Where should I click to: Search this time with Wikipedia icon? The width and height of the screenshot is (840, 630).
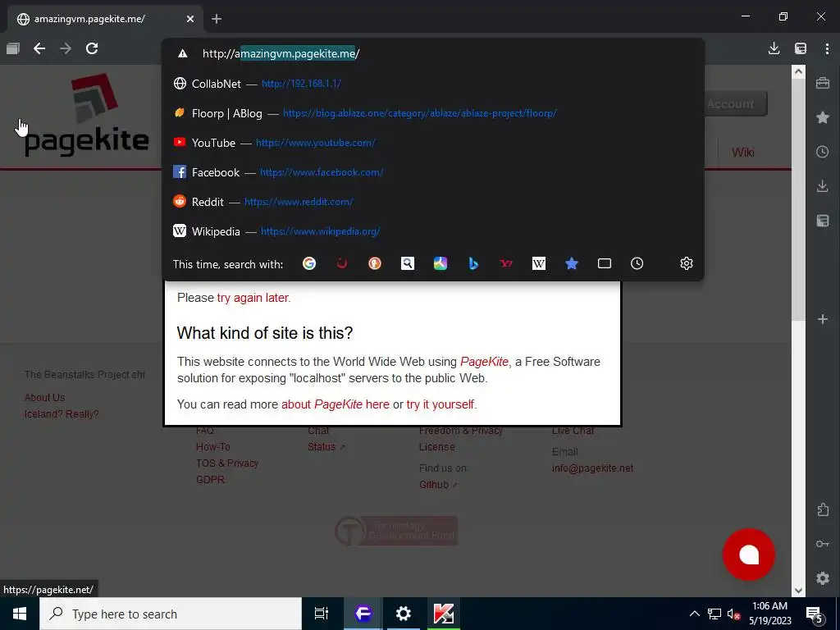538,263
